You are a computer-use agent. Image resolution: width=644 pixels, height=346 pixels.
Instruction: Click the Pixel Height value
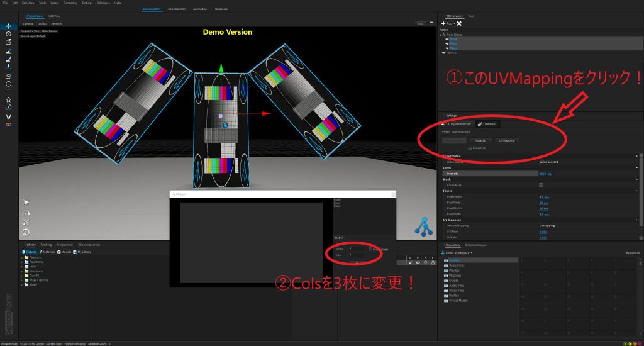544,197
